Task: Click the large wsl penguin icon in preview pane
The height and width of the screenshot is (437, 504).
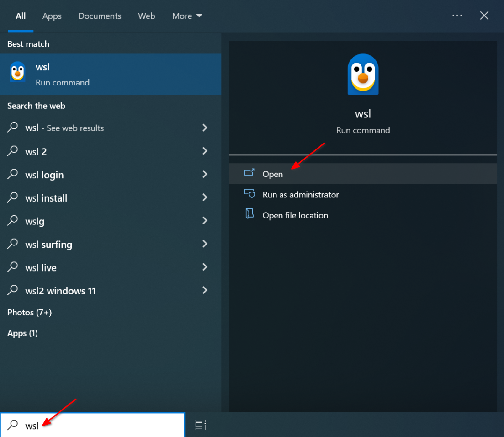Action: 363,74
